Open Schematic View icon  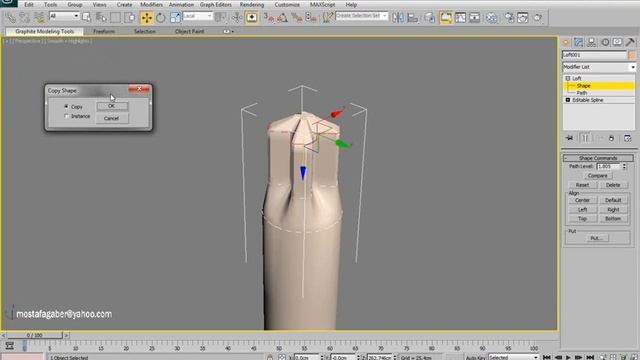(474, 18)
